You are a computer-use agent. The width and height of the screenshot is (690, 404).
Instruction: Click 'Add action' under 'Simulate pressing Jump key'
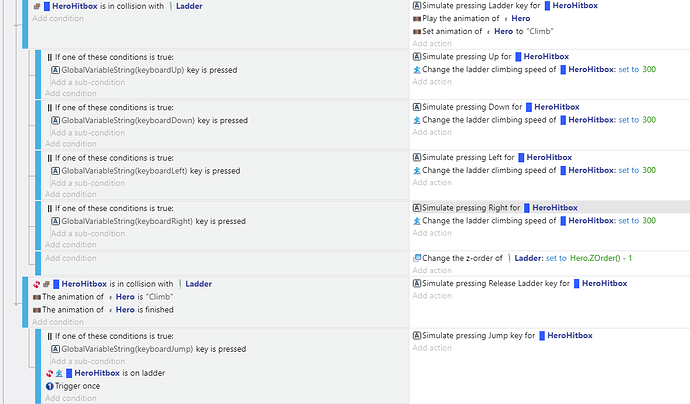432,348
